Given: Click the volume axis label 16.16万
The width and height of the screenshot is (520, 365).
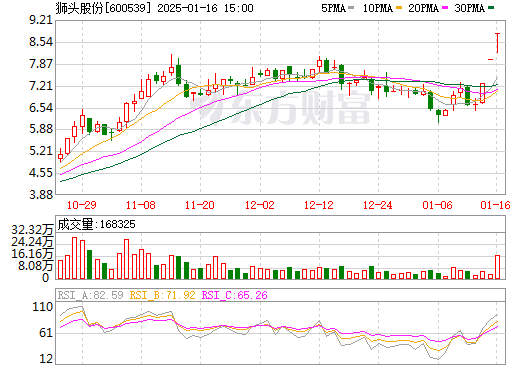Looking at the screenshot, I should pos(32,254).
